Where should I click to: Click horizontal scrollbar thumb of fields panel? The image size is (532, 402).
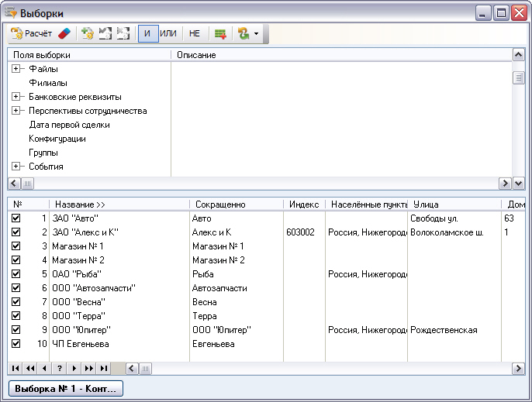point(27,184)
